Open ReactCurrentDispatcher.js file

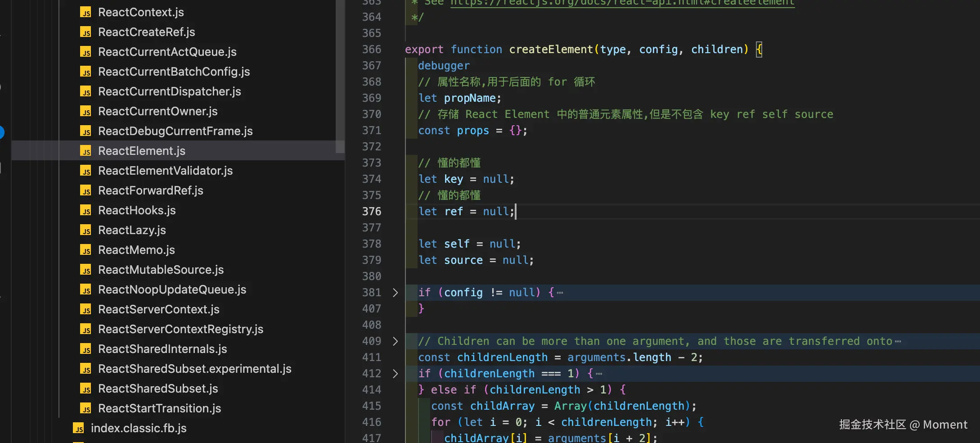170,91
